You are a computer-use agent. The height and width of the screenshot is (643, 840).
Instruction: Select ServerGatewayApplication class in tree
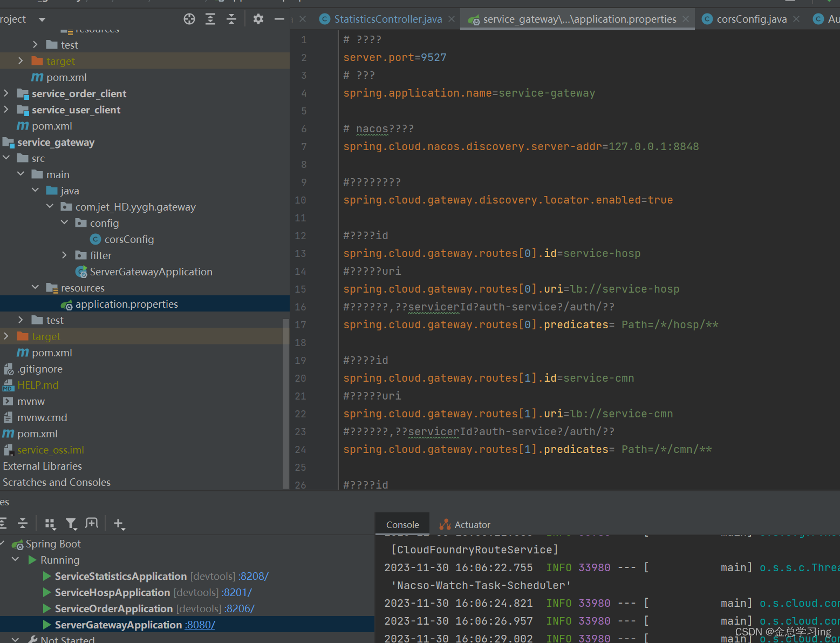pos(151,272)
